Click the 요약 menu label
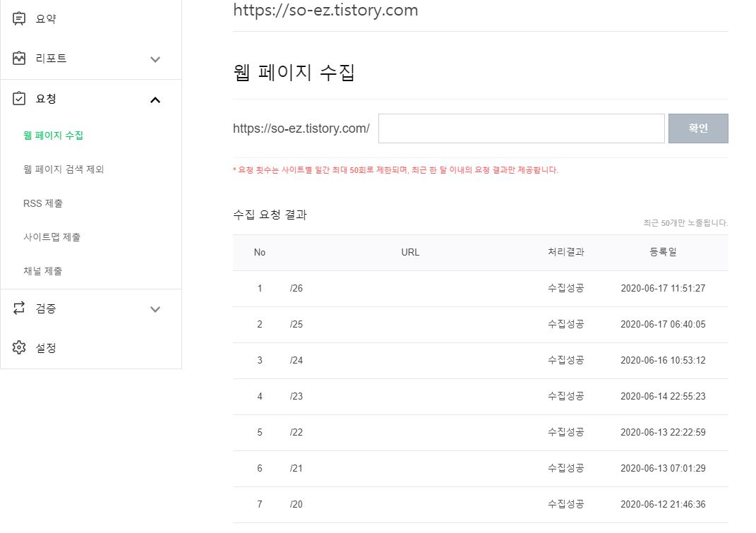 [x=46, y=18]
